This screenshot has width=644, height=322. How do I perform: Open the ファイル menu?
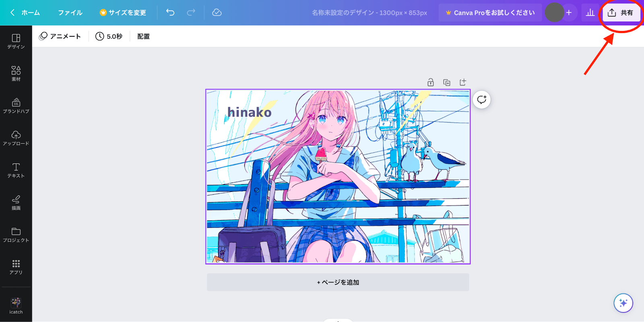(70, 12)
